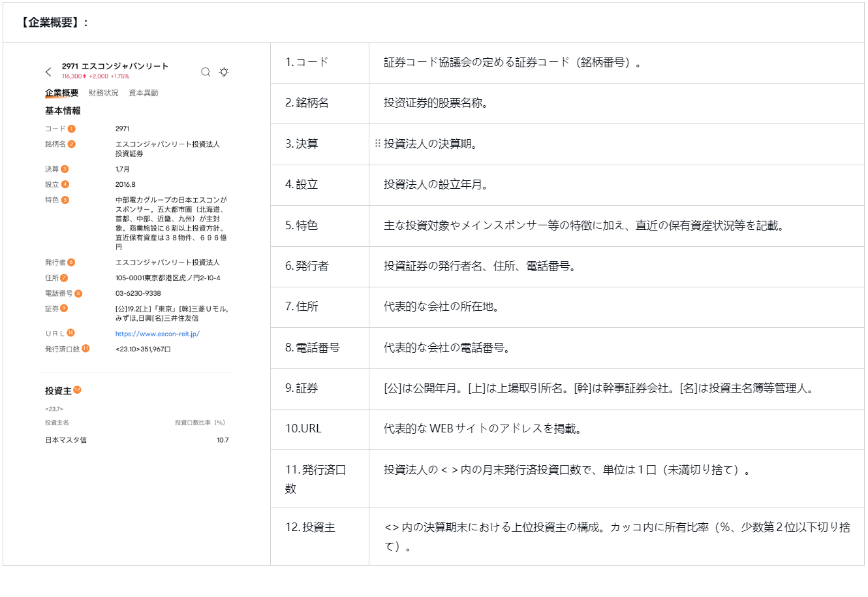Viewport: 868px width, 597px height.
Task: Click the 基本情報 heading
Action: pos(63,111)
